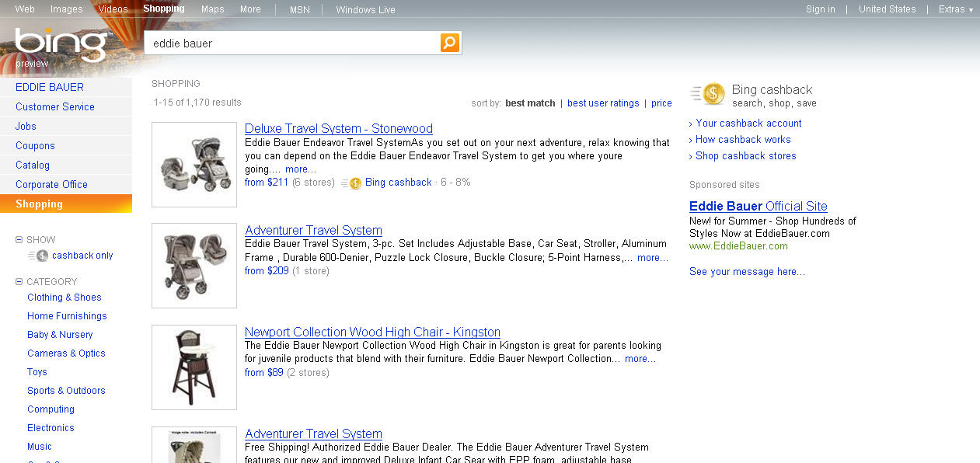The height and width of the screenshot is (463, 980).
Task: Click the Bing cashback heading text
Action: 772,90
